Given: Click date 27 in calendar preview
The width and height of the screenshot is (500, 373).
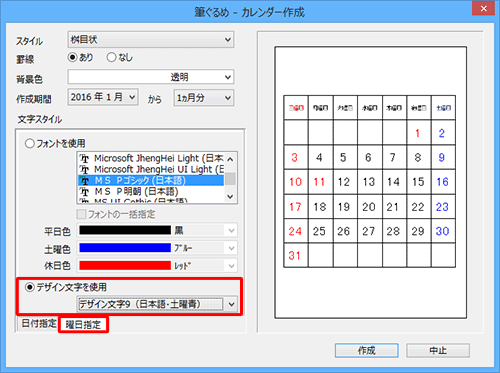Looking at the screenshot, I should (369, 231).
